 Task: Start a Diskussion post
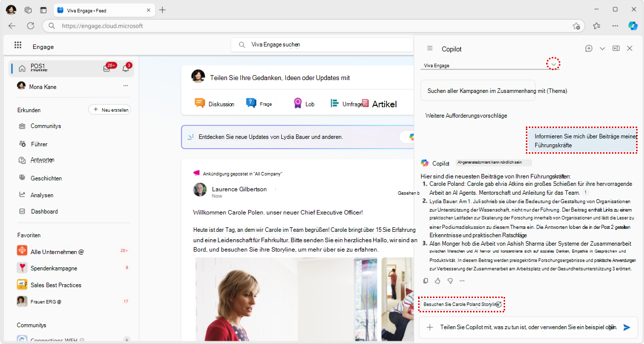coord(215,104)
